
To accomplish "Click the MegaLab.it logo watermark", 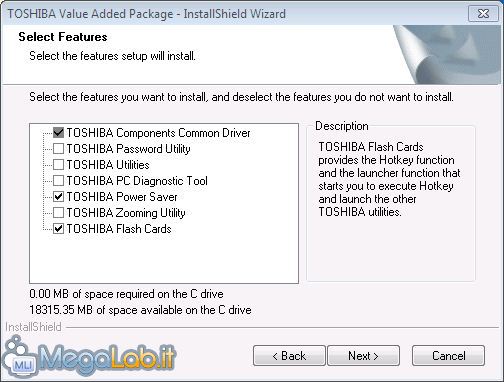I will pyautogui.click(x=88, y=357).
